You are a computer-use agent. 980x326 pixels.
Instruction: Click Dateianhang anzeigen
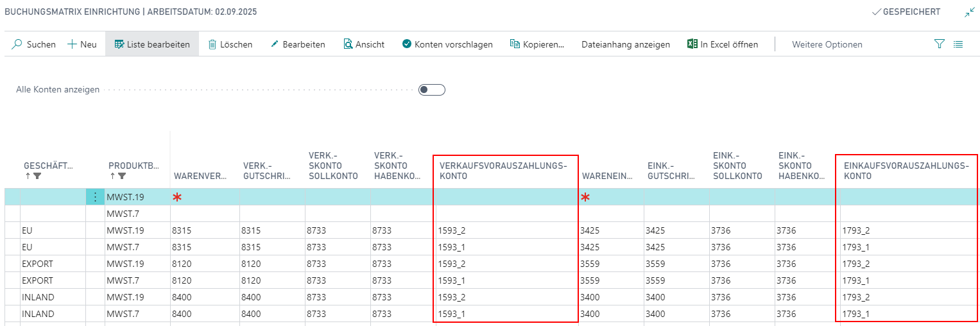pos(625,44)
